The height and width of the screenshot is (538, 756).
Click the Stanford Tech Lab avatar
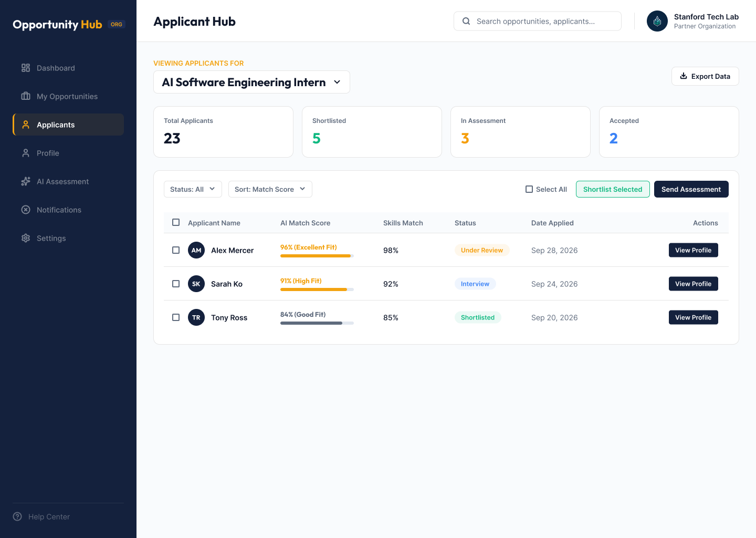[x=657, y=21]
